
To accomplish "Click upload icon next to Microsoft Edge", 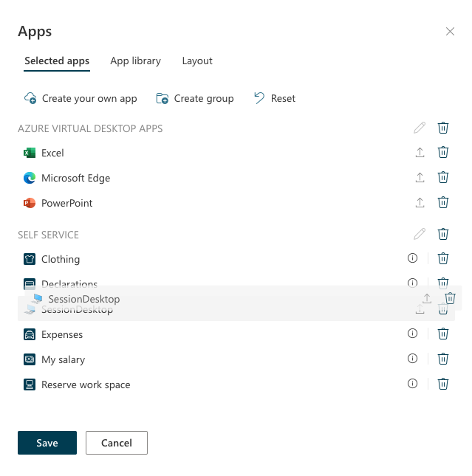I will point(420,178).
